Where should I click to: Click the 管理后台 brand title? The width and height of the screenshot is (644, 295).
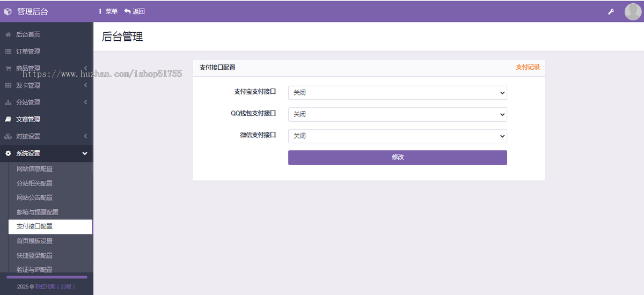click(x=33, y=11)
